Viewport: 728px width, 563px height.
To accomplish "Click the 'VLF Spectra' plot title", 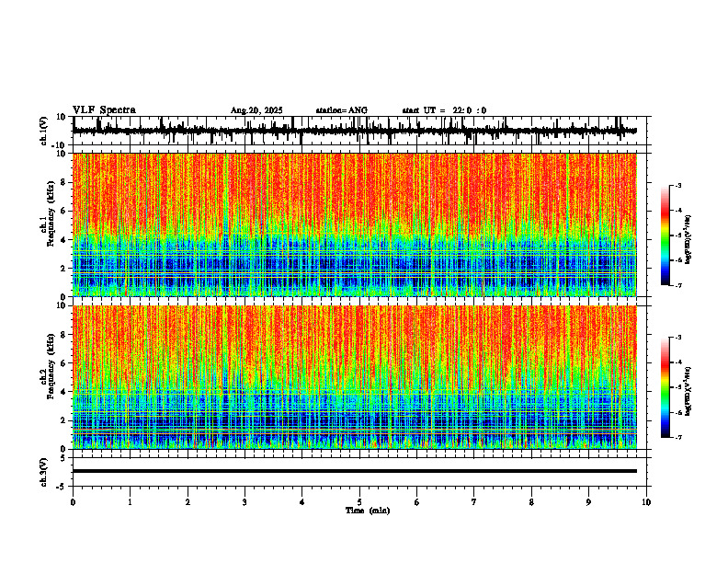I will (104, 110).
